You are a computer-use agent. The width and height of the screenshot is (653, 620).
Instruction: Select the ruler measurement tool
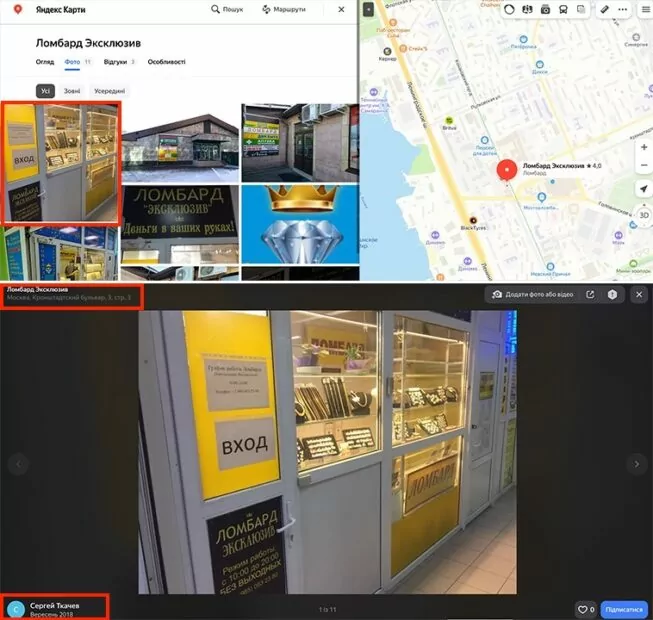(x=604, y=9)
